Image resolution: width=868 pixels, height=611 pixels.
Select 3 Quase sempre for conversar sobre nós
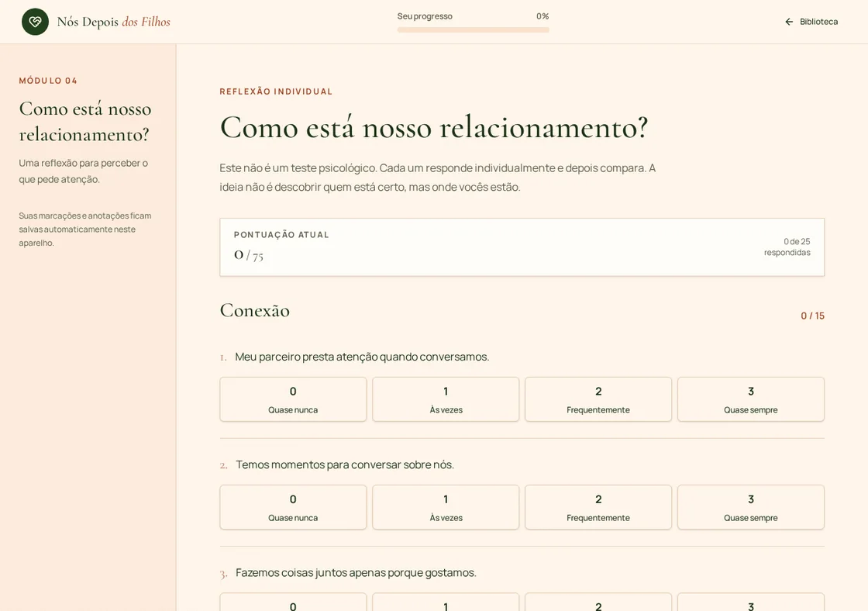coord(751,507)
